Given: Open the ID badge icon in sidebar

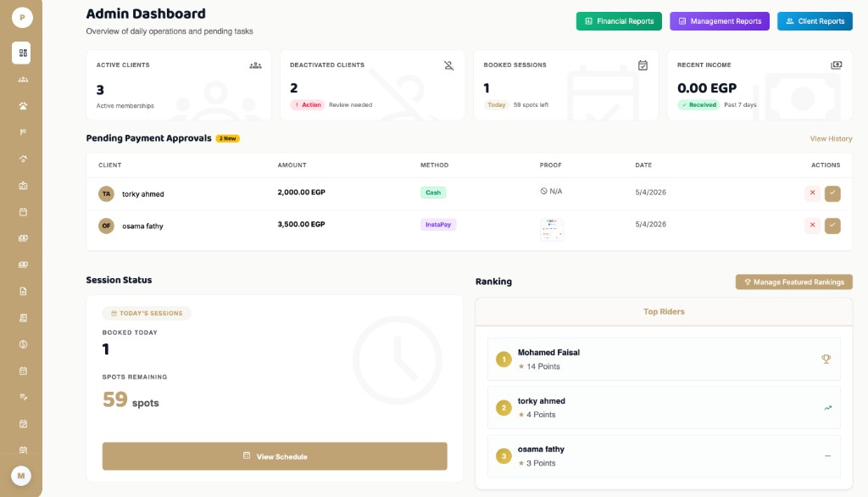Looking at the screenshot, I should point(23,186).
